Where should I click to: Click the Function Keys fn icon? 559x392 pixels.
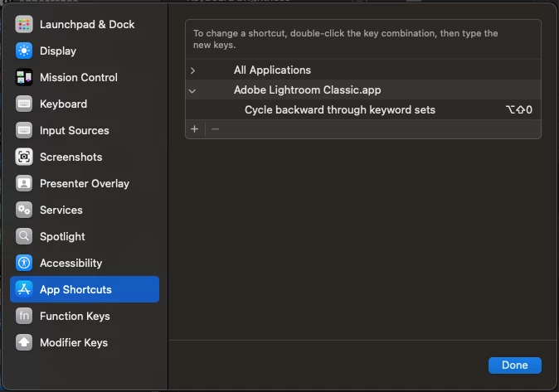[24, 316]
